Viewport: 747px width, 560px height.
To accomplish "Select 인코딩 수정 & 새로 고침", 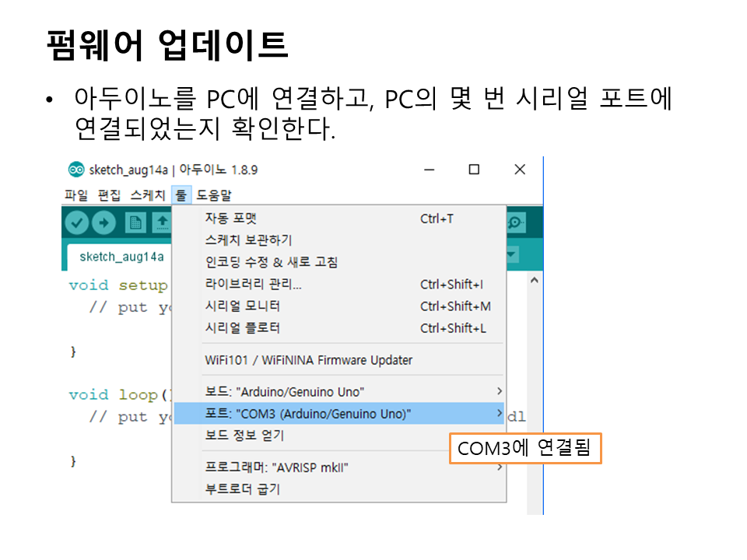I will [x=338, y=262].
